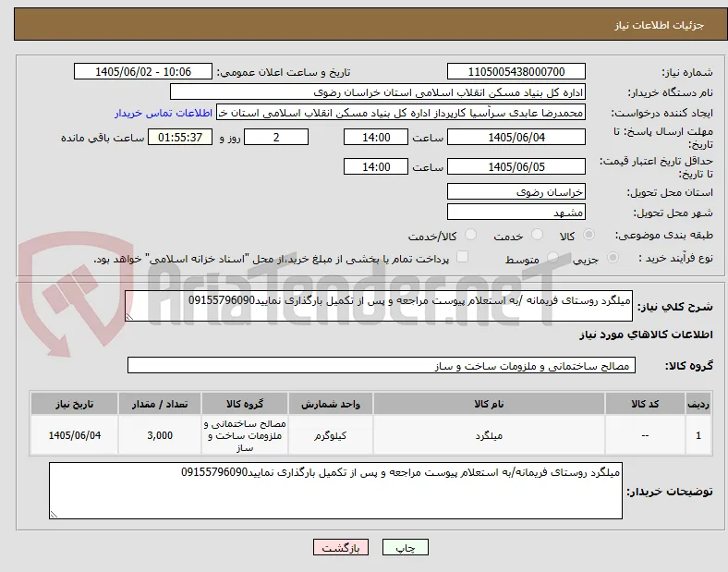
Task: Click the شرح کلی نیاز description textarea
Action: point(379,306)
